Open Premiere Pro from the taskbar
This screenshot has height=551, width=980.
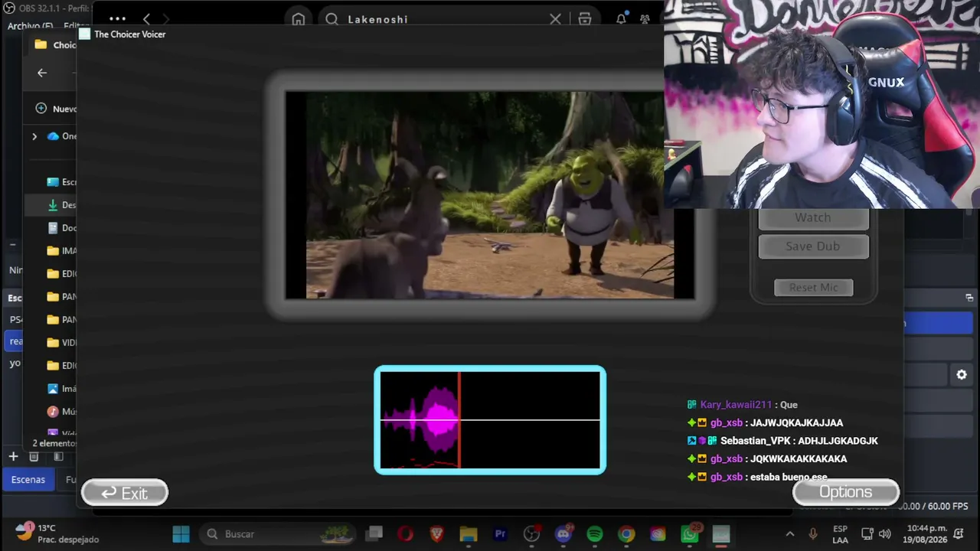501,534
